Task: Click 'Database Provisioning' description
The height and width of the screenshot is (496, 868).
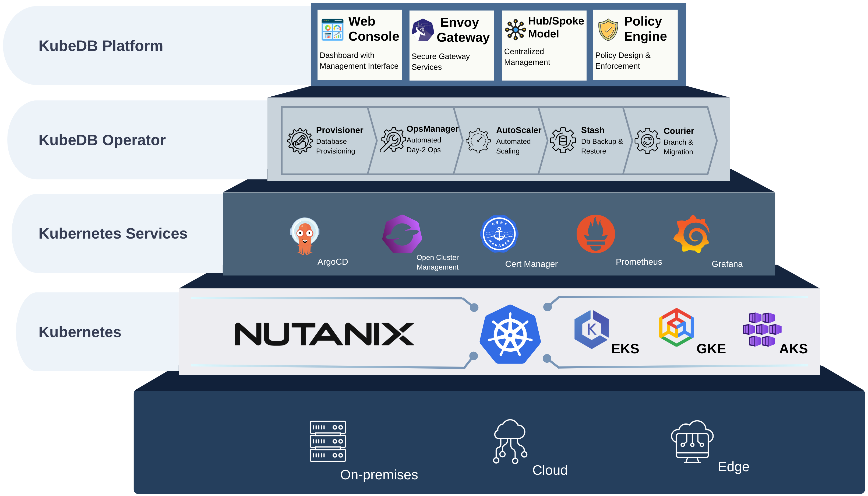Action: pyautogui.click(x=335, y=146)
